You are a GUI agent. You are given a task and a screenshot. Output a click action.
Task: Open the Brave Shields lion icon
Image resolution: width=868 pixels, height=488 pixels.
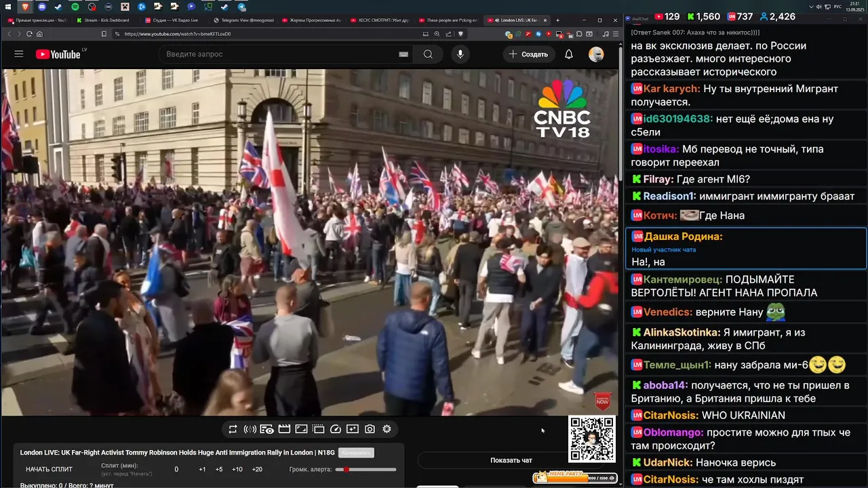pos(460,34)
